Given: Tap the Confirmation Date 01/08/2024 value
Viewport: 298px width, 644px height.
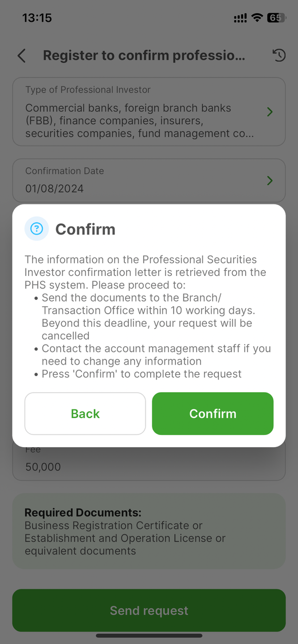Looking at the screenshot, I should click(54, 188).
